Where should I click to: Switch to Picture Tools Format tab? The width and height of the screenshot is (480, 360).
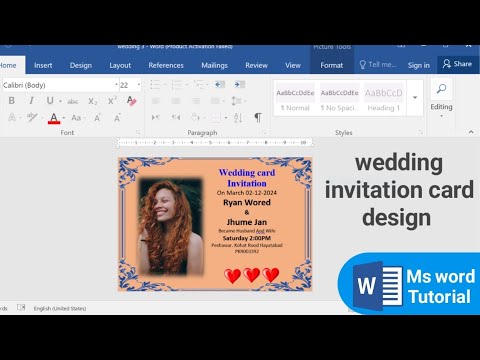(x=332, y=65)
